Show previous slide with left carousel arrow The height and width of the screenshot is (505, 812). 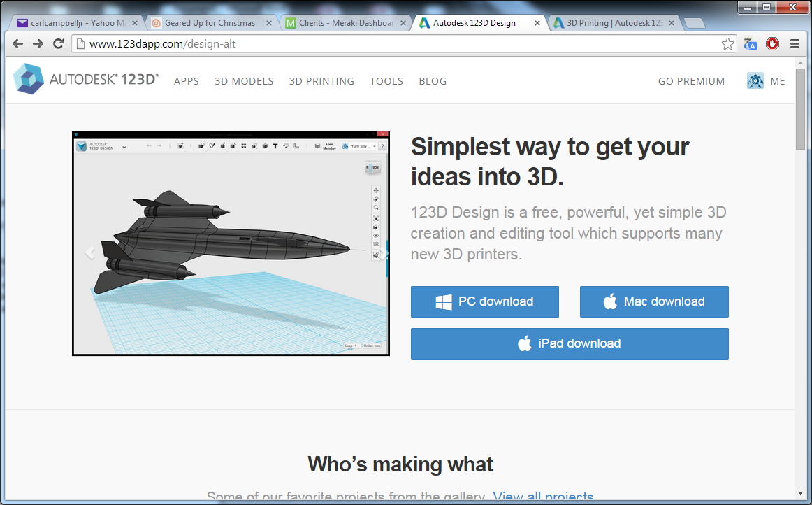[90, 253]
